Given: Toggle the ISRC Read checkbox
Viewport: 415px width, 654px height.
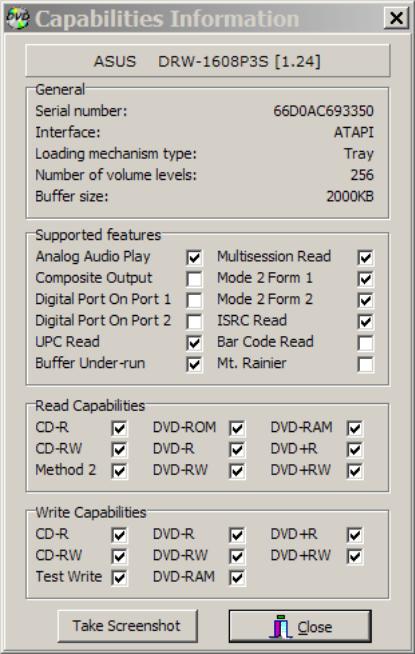Looking at the screenshot, I should click(365, 322).
